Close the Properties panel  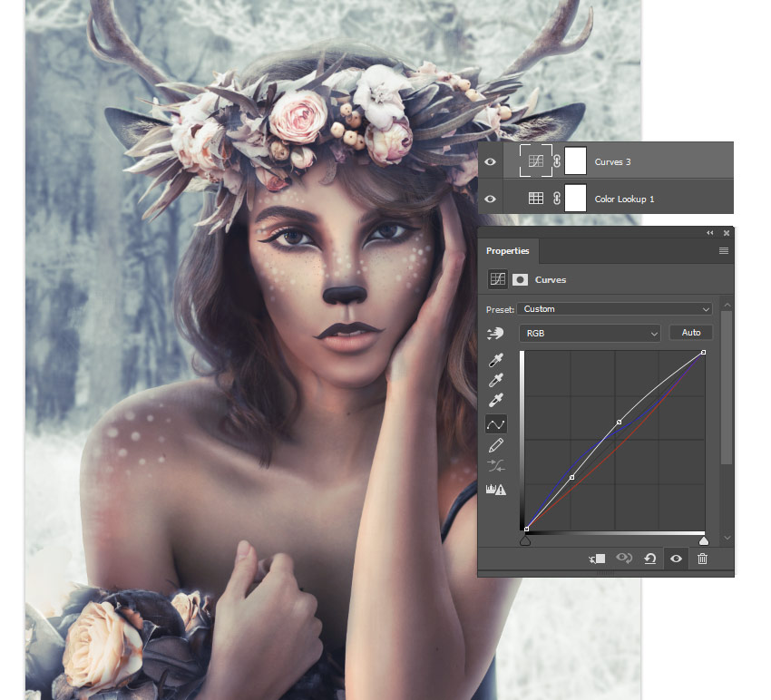point(727,233)
